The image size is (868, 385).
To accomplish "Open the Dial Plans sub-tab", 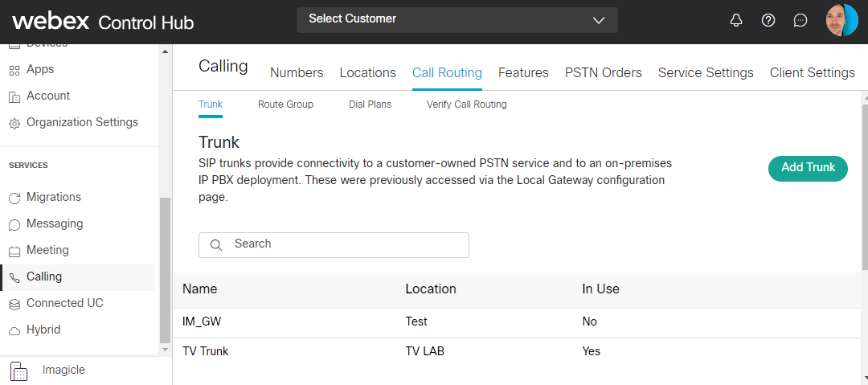I will [x=370, y=104].
